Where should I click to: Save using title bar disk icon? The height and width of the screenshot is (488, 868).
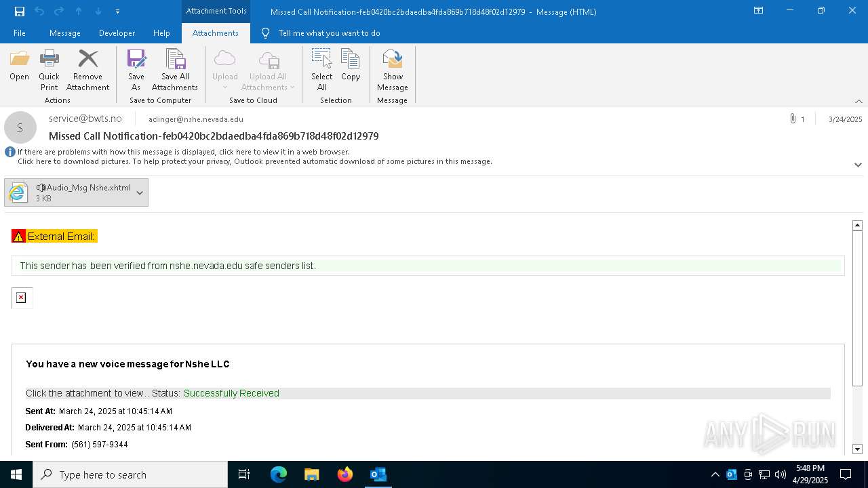pyautogui.click(x=19, y=11)
